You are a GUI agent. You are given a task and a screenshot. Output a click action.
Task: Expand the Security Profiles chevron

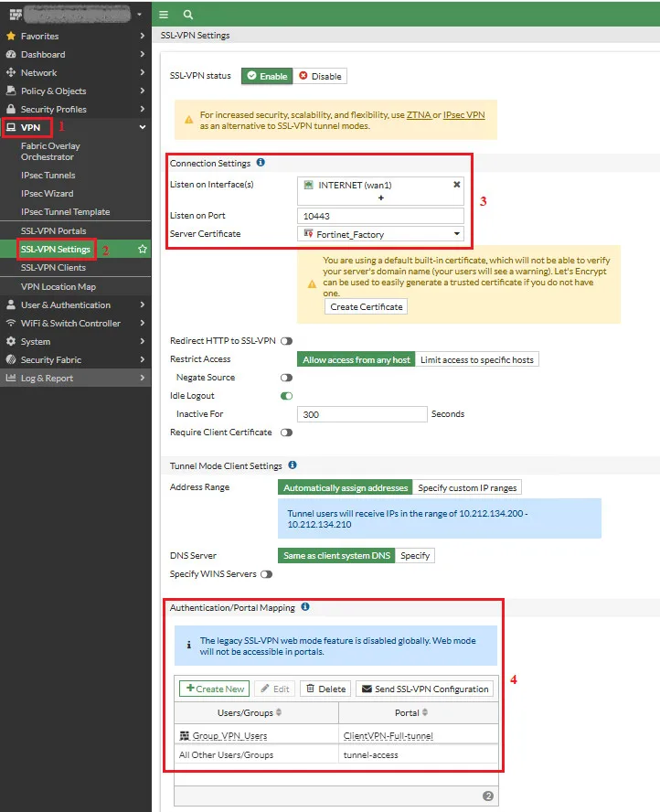point(143,109)
